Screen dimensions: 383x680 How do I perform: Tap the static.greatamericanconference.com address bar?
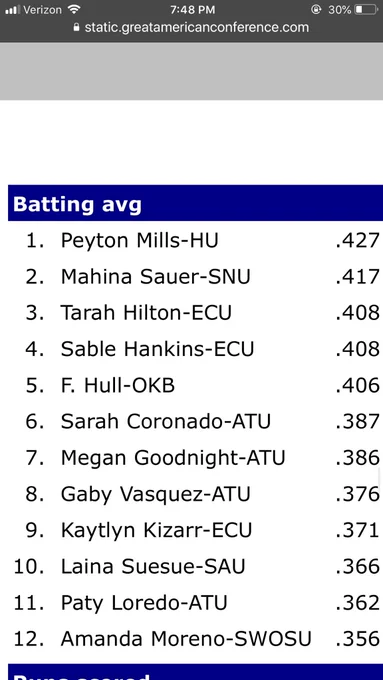pyautogui.click(x=191, y=27)
